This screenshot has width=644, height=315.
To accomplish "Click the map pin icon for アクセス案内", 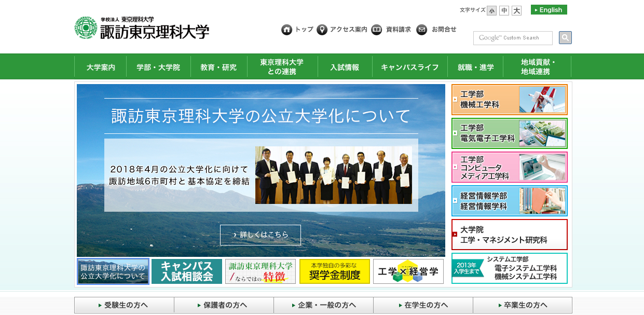I will click(x=322, y=30).
